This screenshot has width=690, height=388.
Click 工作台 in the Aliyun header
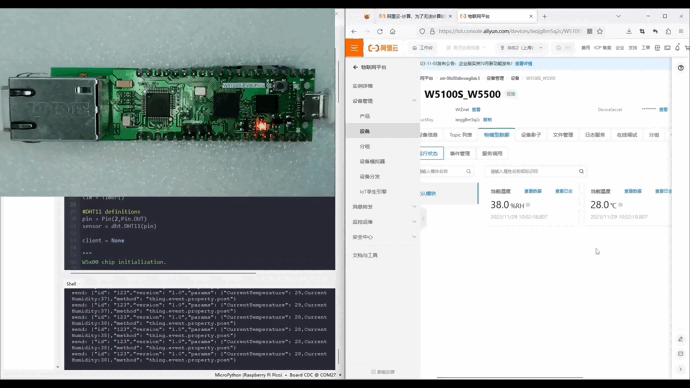click(422, 48)
